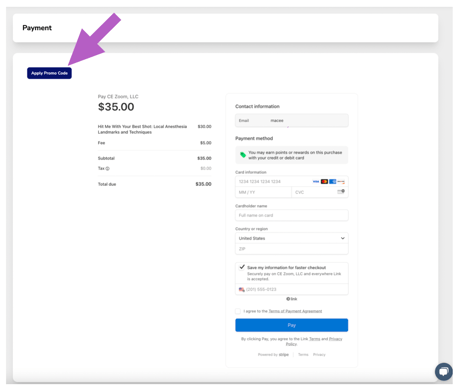Viewport: 462px width, 391px height.
Task: Focus the Full name on card field
Action: [x=292, y=215]
